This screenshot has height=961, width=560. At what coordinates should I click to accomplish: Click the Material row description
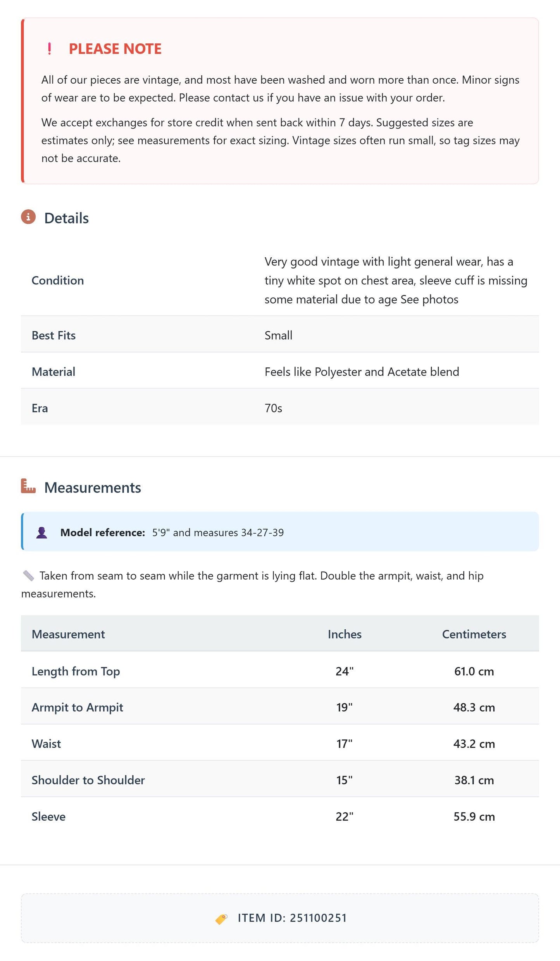tap(362, 372)
